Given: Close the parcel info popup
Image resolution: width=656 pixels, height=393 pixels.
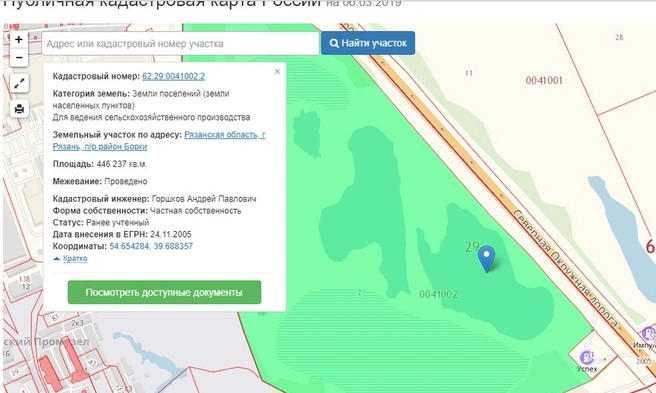Looking at the screenshot, I should pyautogui.click(x=277, y=72).
